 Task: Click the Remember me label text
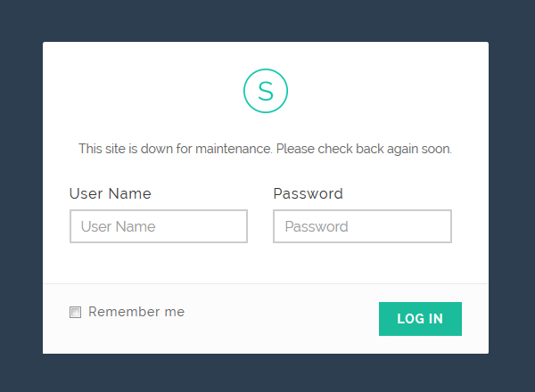[136, 312]
